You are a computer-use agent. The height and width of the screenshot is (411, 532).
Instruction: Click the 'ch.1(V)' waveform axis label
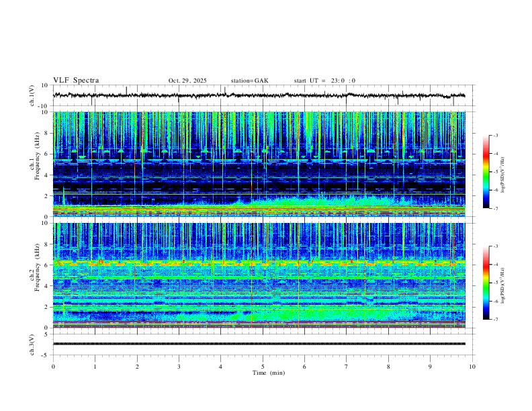(32, 95)
